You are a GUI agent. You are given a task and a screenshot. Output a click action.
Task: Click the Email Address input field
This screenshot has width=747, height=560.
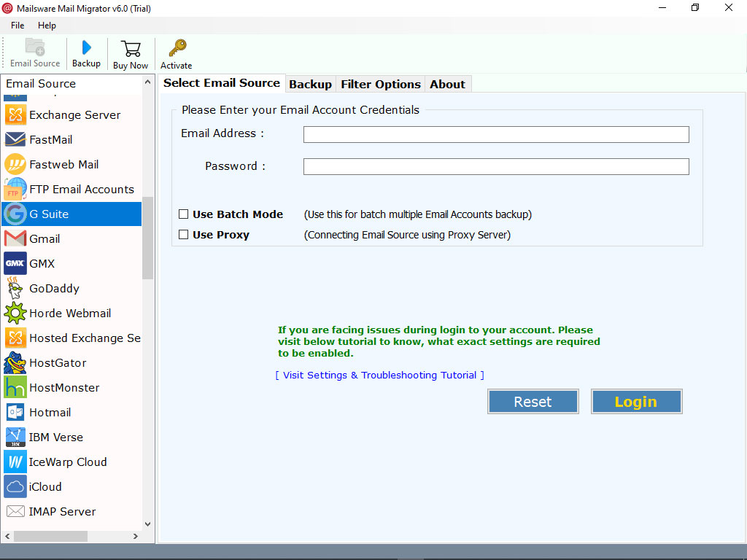(x=496, y=134)
